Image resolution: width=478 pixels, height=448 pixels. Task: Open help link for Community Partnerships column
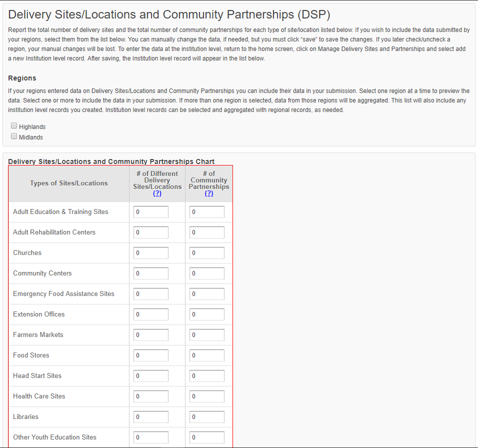pyautogui.click(x=209, y=193)
